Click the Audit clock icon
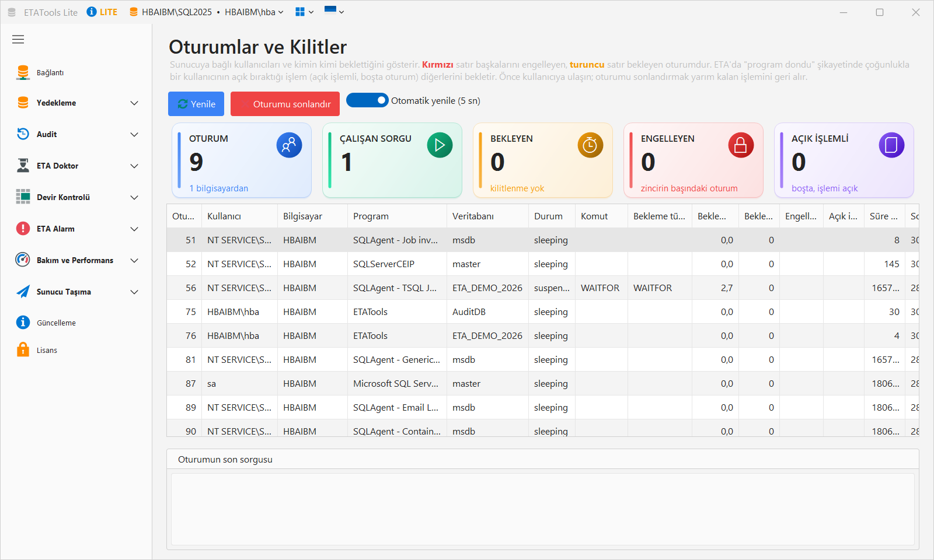934x560 pixels. pos(23,134)
